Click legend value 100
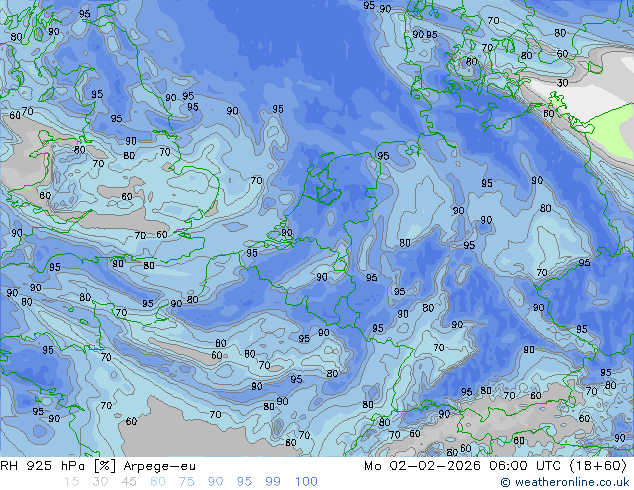Viewport: 634px width, 490px height. click(306, 482)
